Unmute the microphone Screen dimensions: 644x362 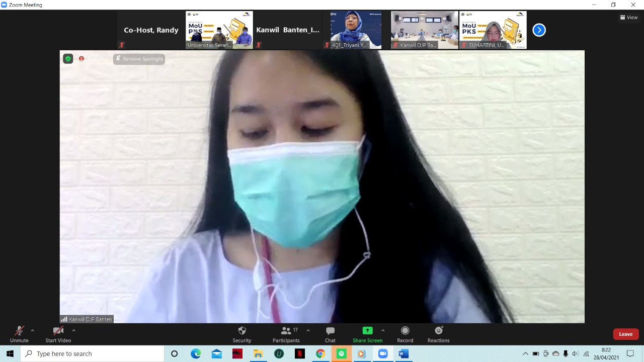(19, 334)
